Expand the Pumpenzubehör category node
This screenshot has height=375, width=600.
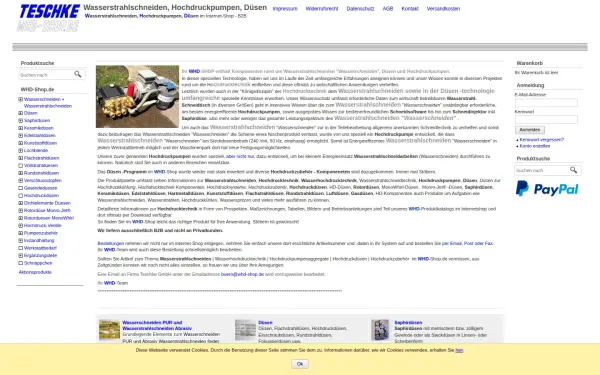coord(21,233)
